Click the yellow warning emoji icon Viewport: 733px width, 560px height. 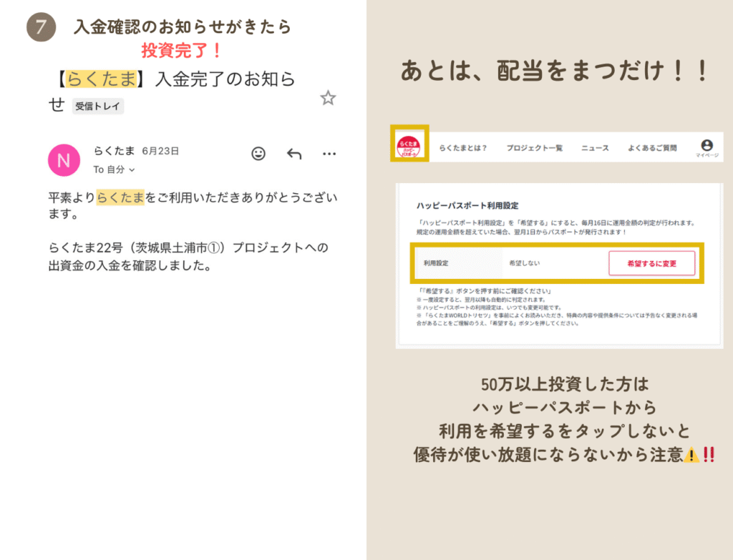(x=691, y=455)
